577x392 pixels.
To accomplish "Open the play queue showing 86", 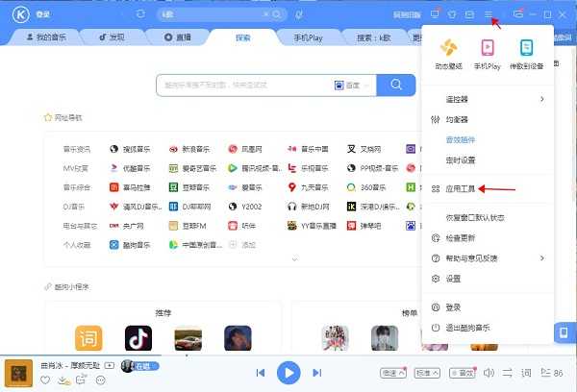I will pos(552,373).
